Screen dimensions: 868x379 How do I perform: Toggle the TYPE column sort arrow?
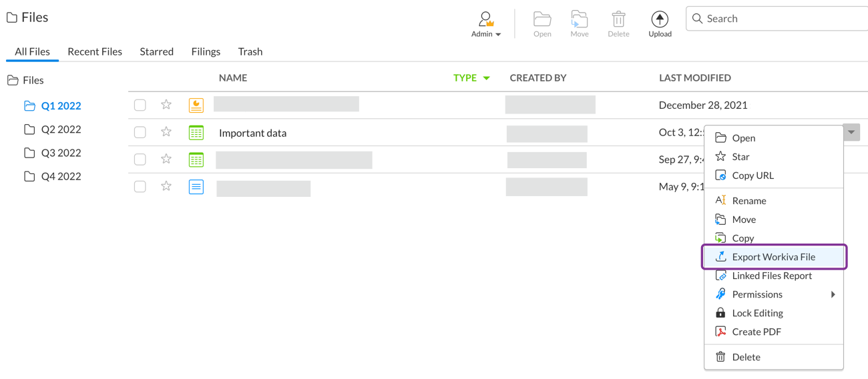tap(487, 79)
